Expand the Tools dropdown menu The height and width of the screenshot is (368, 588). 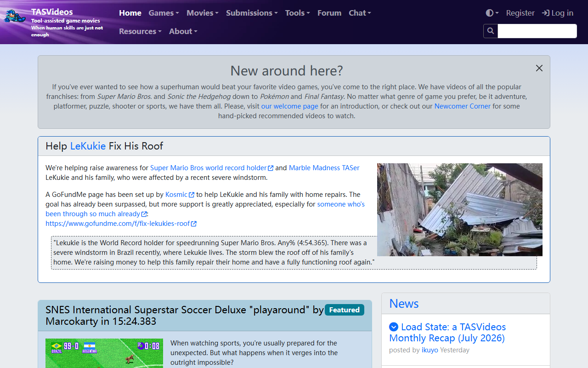coord(298,13)
